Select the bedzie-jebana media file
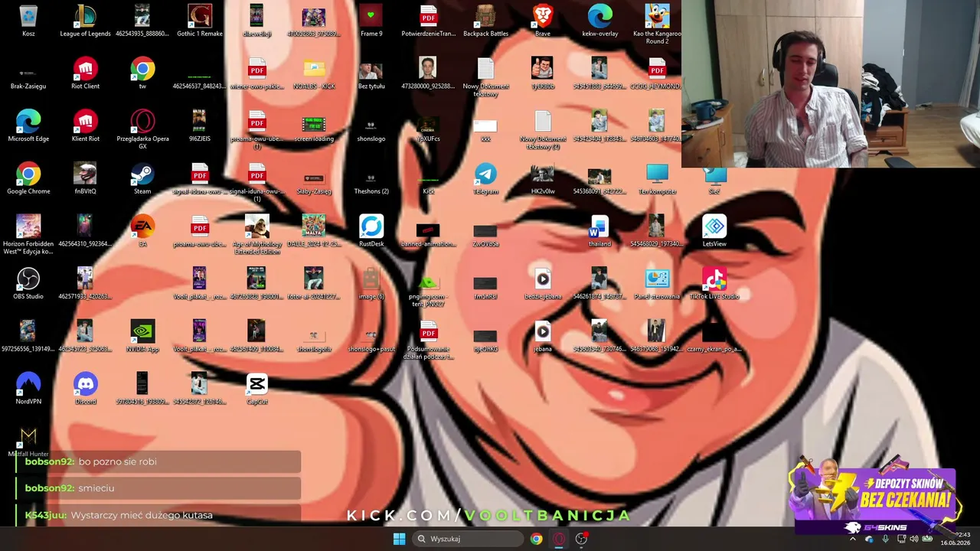 (x=543, y=285)
